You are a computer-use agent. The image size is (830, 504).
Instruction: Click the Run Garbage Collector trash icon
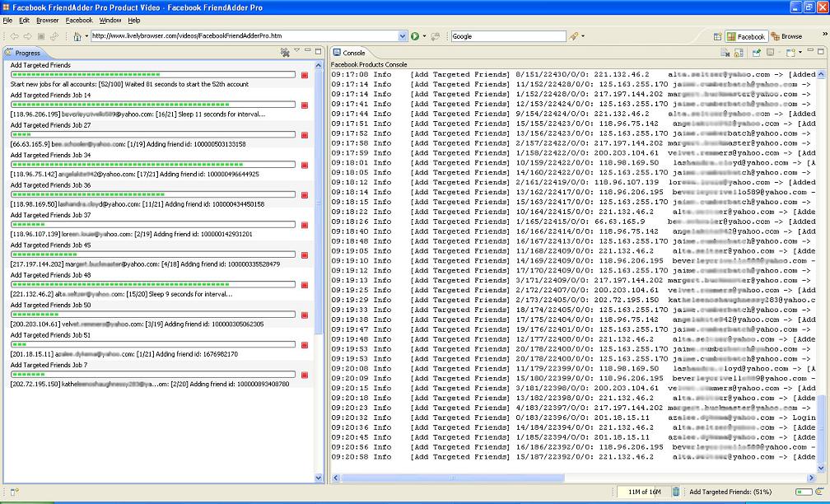click(x=676, y=492)
